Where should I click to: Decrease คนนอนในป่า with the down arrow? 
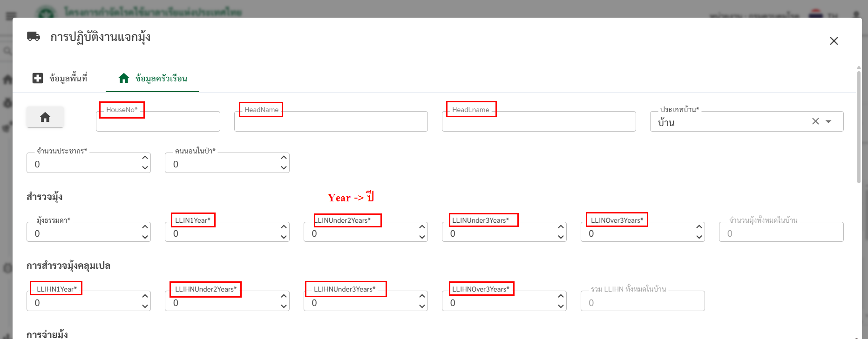(x=284, y=168)
